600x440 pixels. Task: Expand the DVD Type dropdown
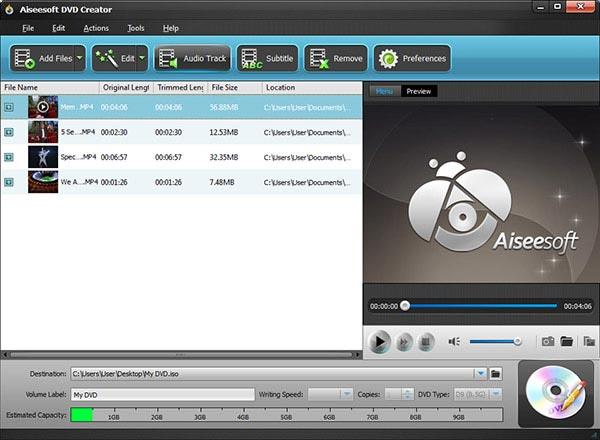click(x=496, y=394)
